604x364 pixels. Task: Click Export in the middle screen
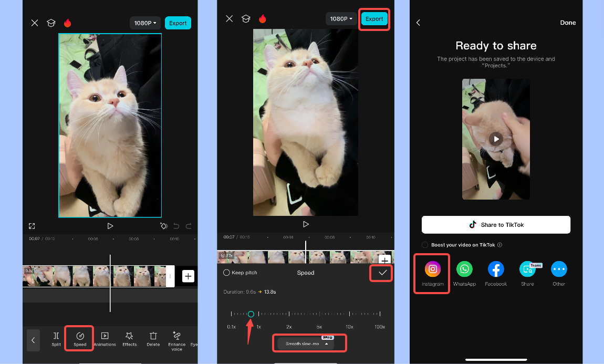(x=374, y=18)
